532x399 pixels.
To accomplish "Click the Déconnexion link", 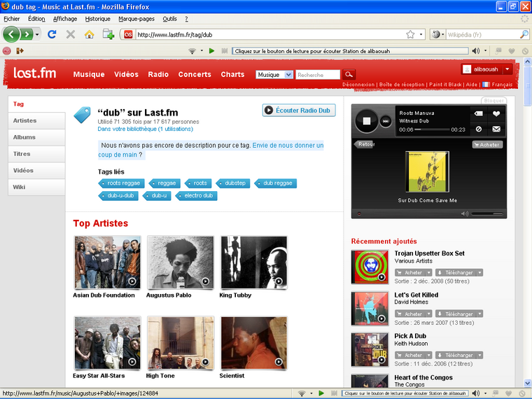I will tap(358, 85).
